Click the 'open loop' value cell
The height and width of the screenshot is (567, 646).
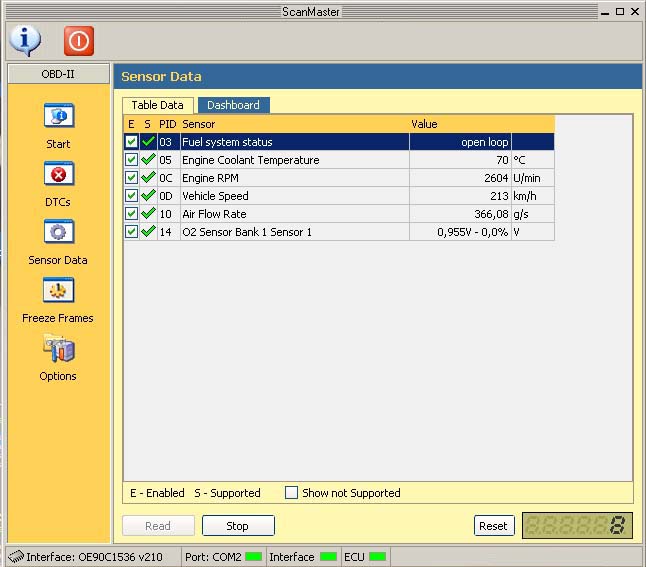460,142
